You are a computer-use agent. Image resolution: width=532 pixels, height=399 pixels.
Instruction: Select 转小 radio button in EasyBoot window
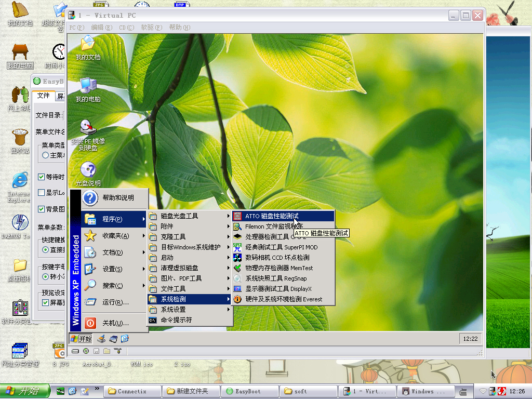46,276
